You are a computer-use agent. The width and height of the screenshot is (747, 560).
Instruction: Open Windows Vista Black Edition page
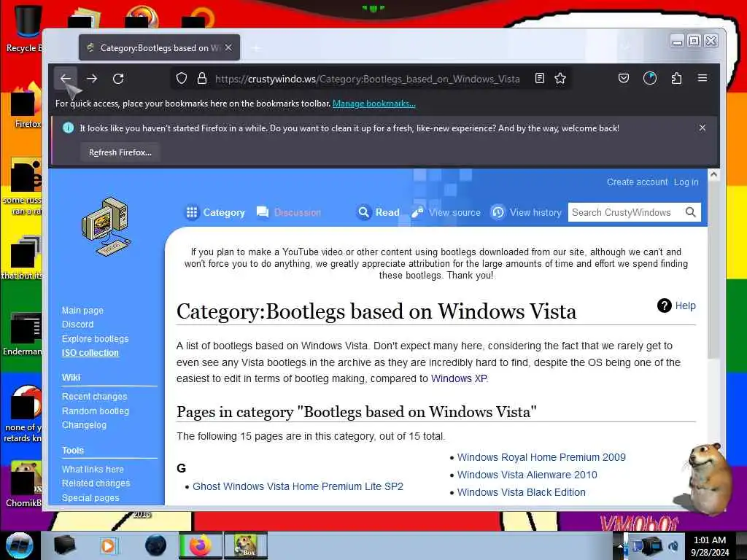[521, 492]
